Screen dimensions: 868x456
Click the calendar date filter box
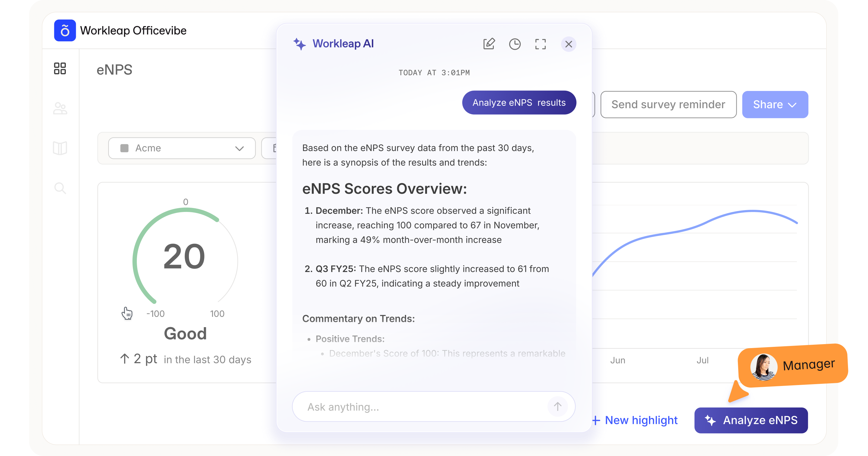pyautogui.click(x=270, y=148)
